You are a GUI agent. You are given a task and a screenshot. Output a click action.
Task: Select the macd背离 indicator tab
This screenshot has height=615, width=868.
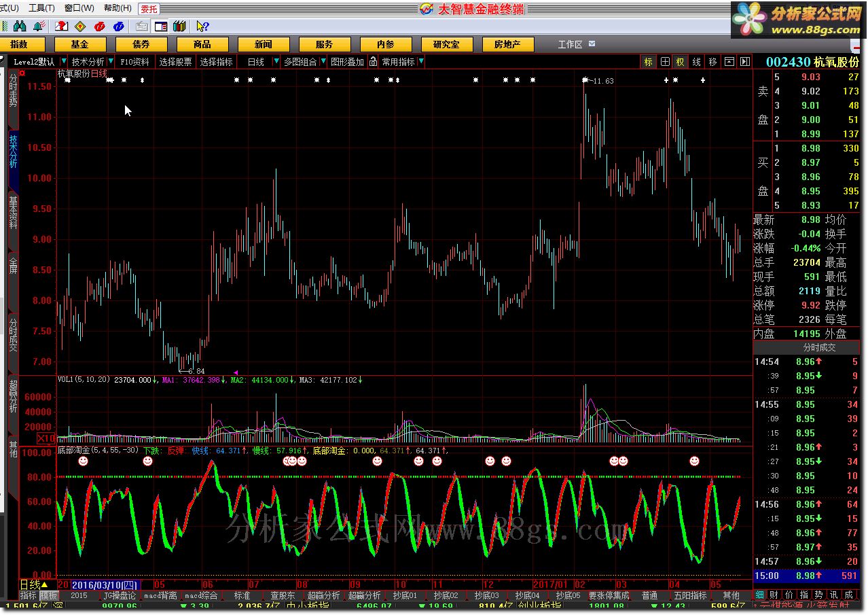point(161,595)
